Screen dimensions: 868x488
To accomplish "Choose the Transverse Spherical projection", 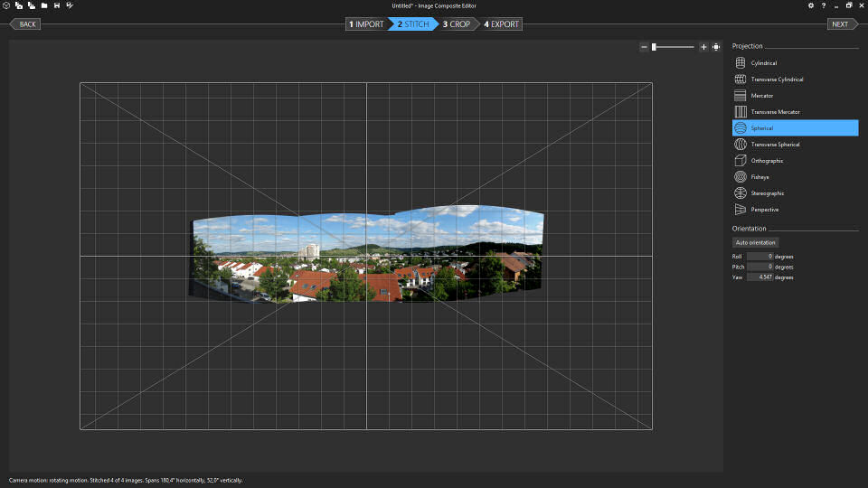I will point(775,145).
